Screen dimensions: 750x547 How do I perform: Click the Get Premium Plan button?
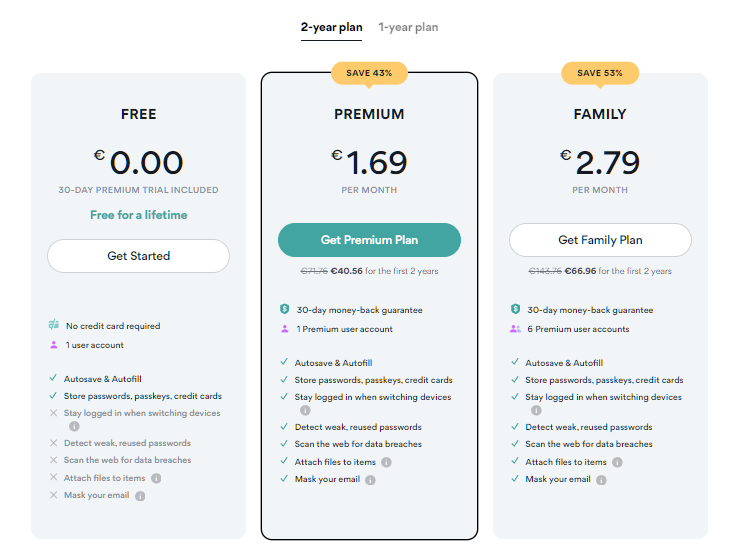369,240
